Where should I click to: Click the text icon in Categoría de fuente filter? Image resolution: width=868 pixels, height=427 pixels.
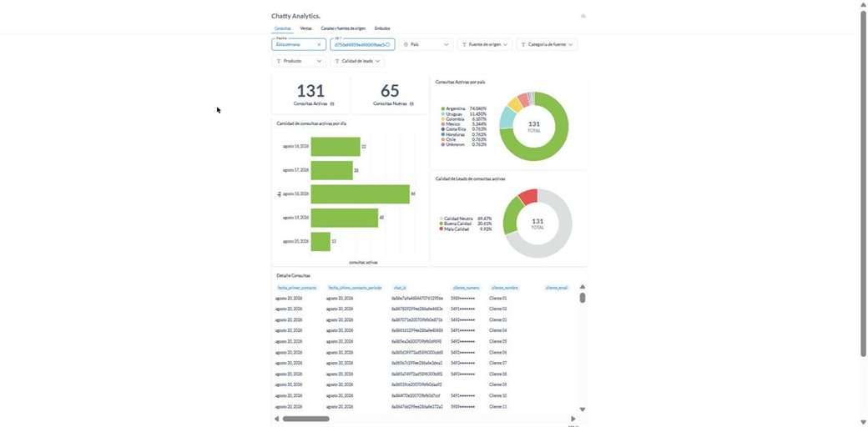[x=523, y=44]
